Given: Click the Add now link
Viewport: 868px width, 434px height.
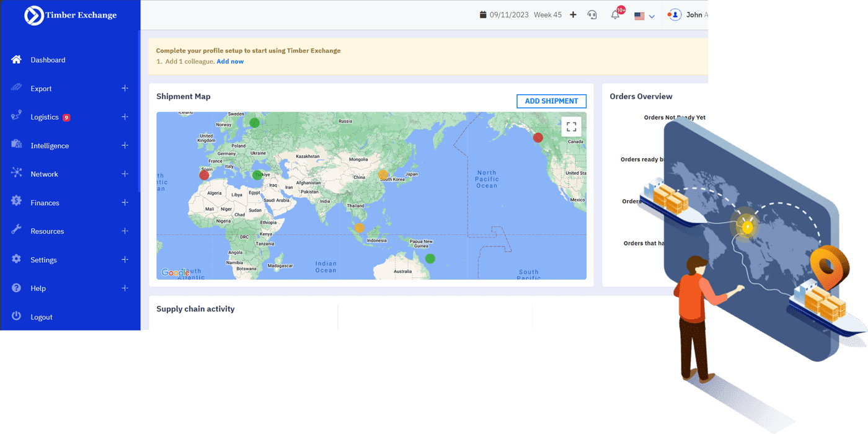Looking at the screenshot, I should click(x=230, y=61).
